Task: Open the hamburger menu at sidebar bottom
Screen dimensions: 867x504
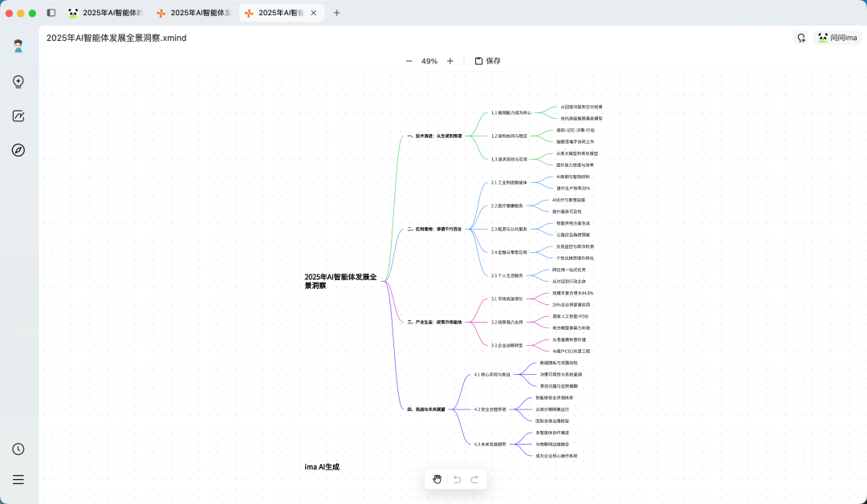Action: point(18,479)
